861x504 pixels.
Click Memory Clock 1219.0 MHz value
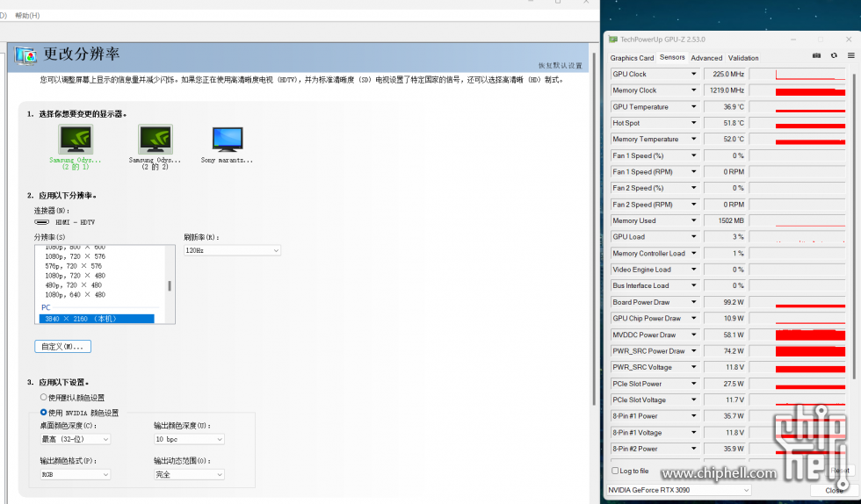[x=725, y=90]
